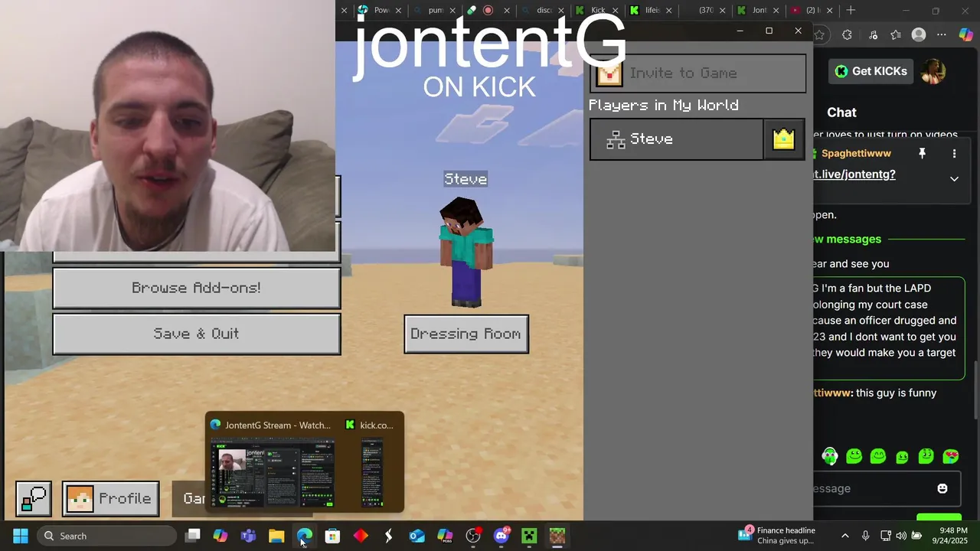
Task: Click the volume icon in system tray
Action: point(901,536)
